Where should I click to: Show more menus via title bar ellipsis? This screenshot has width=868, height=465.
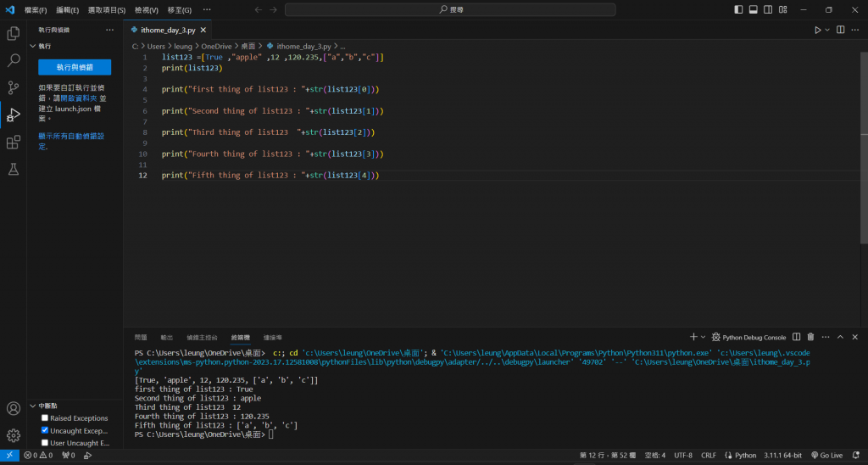207,10
